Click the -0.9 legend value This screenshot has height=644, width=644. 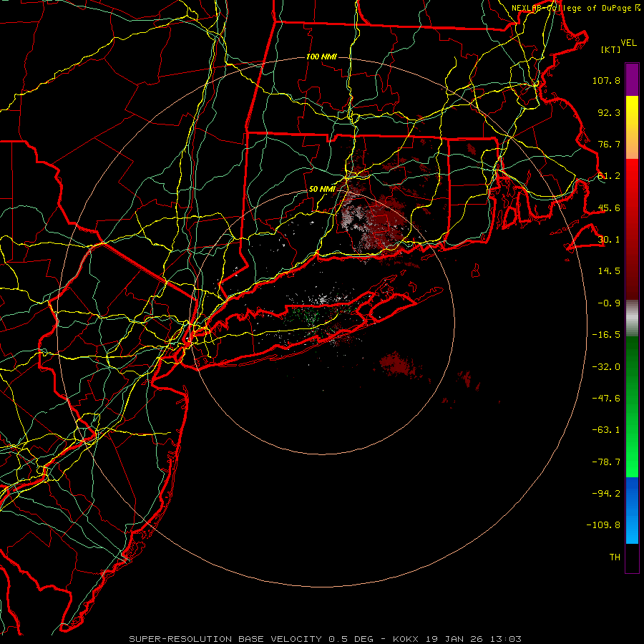(x=609, y=303)
